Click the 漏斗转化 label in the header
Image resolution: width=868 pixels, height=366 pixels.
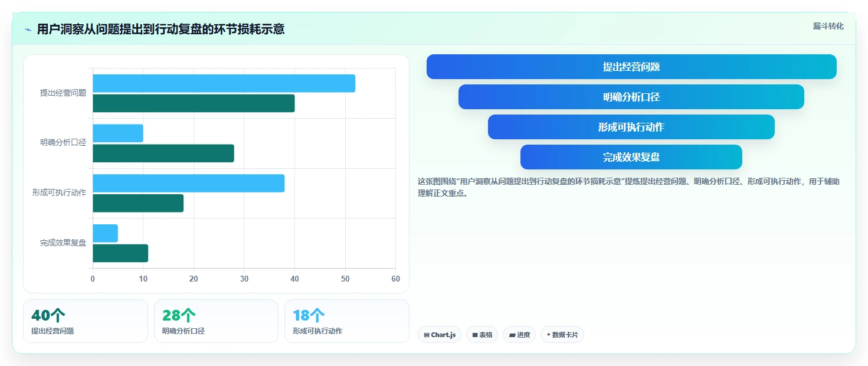[828, 27]
